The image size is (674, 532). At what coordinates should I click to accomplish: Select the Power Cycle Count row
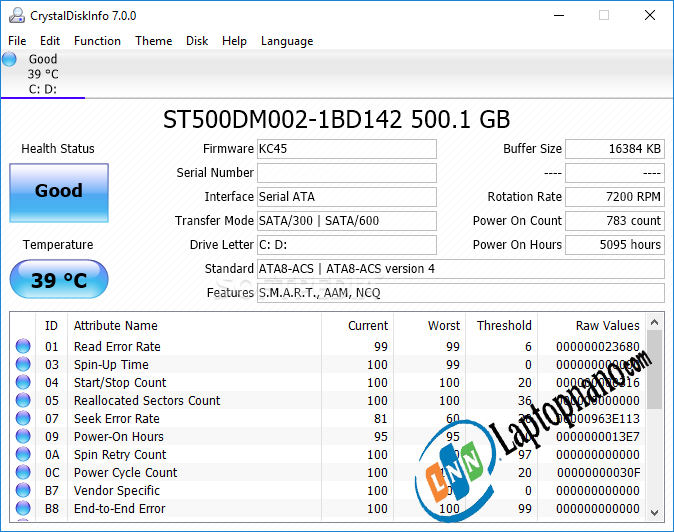pos(328,473)
